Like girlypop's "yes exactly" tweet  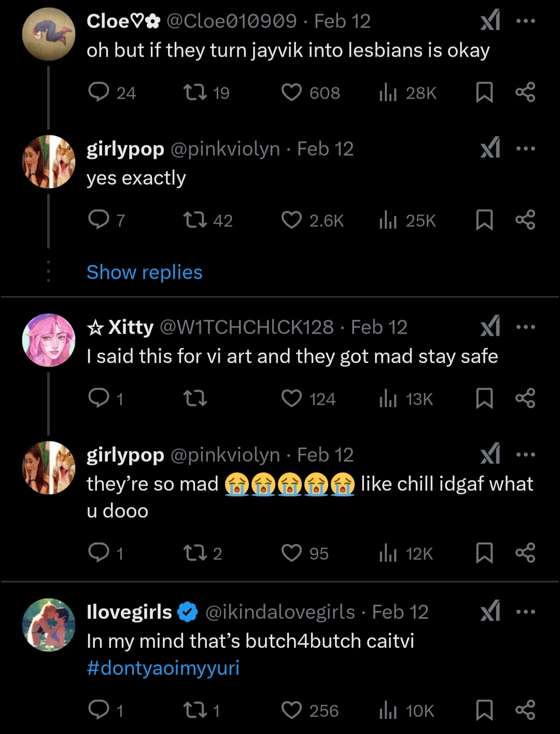point(291,220)
